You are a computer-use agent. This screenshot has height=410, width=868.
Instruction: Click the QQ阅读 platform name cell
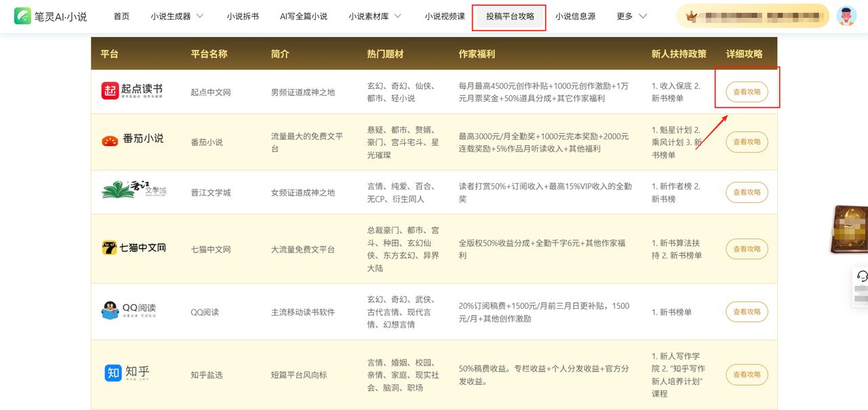[x=205, y=312]
